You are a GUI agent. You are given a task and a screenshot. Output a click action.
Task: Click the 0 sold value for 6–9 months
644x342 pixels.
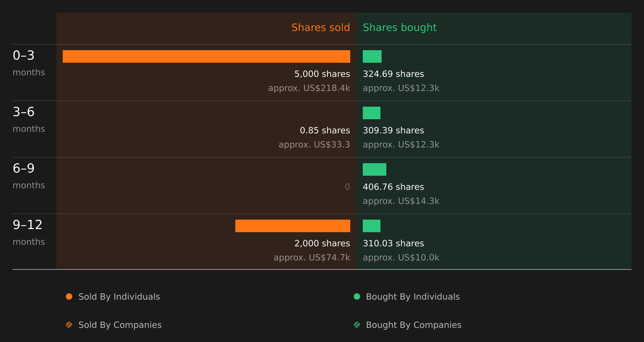tap(347, 187)
